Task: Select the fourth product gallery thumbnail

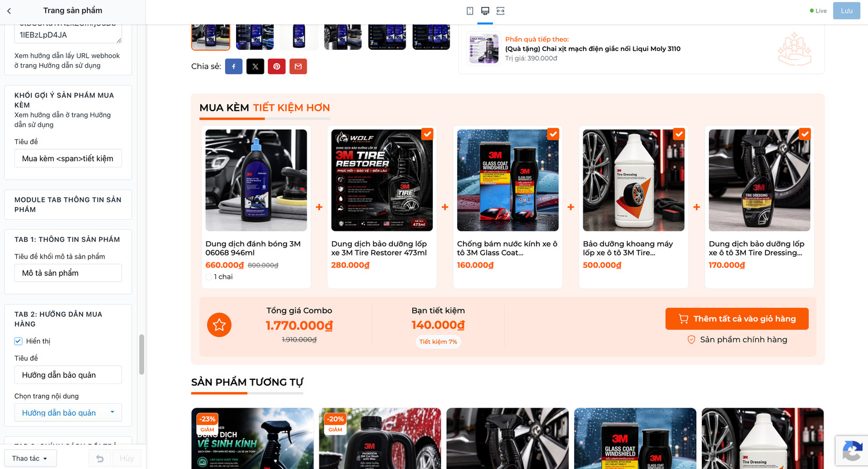Action: pyautogui.click(x=343, y=37)
